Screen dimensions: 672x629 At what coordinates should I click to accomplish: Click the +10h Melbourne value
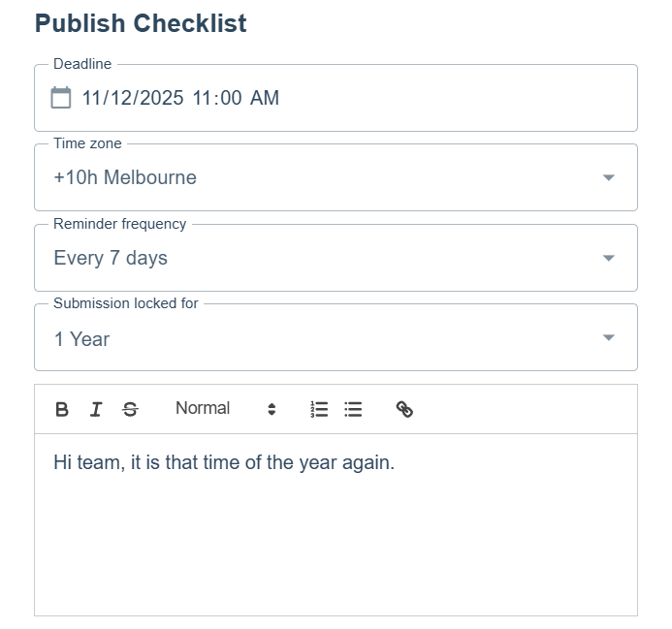[125, 178]
